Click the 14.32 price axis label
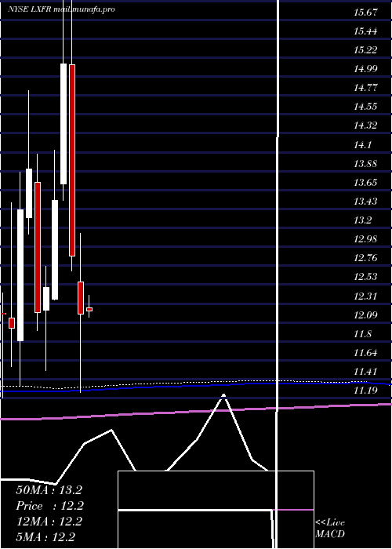 tap(365, 125)
